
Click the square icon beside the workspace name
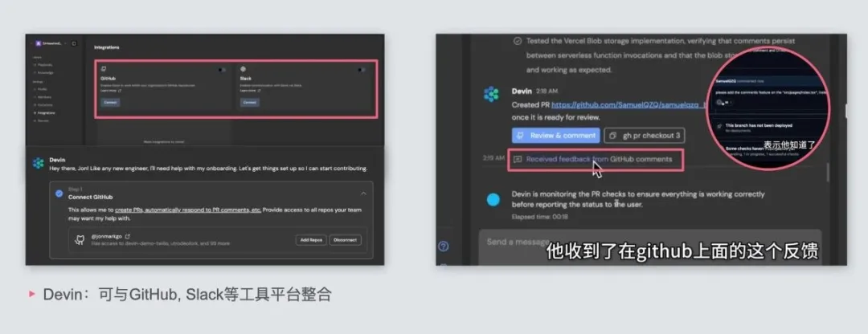[x=74, y=43]
